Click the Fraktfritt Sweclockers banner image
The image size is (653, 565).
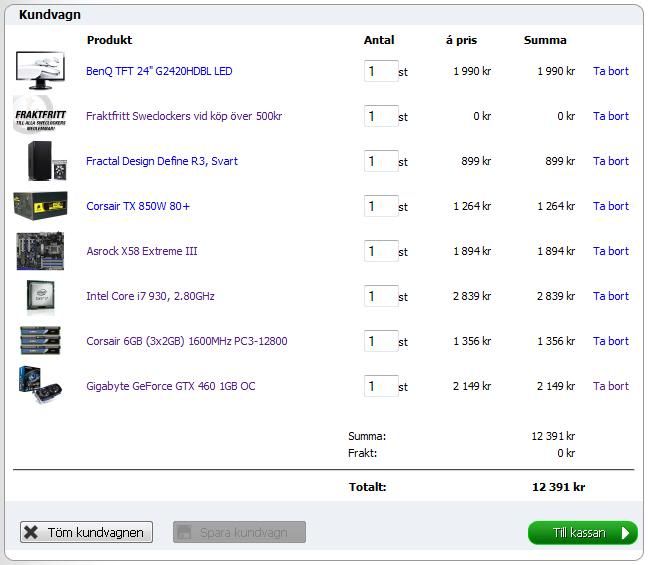click(x=40, y=116)
